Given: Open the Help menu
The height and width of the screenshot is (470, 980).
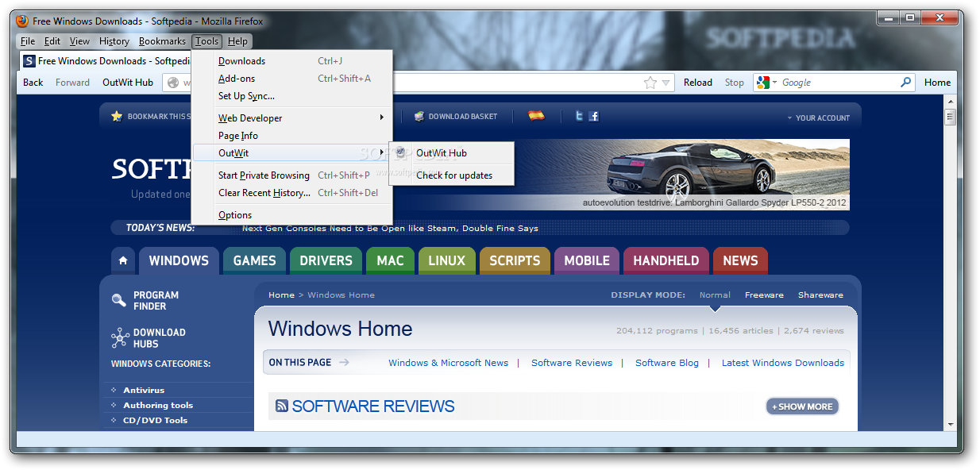Looking at the screenshot, I should pos(237,41).
